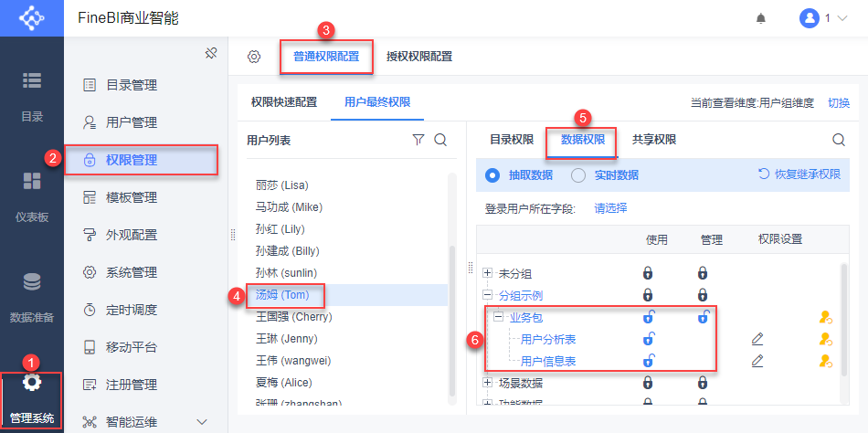Click the search icon in the permissions panel
This screenshot has width=868, height=433.
pos(838,140)
